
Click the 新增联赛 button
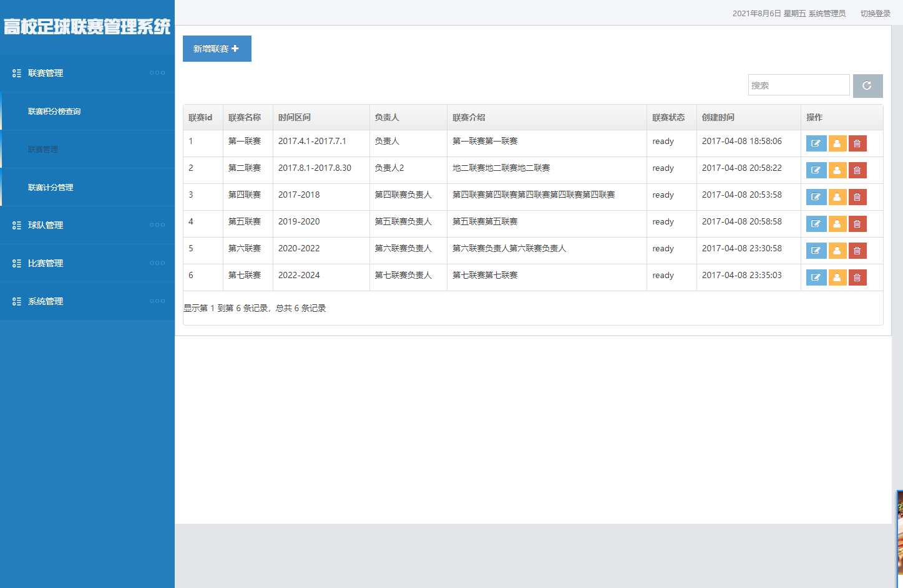click(217, 49)
